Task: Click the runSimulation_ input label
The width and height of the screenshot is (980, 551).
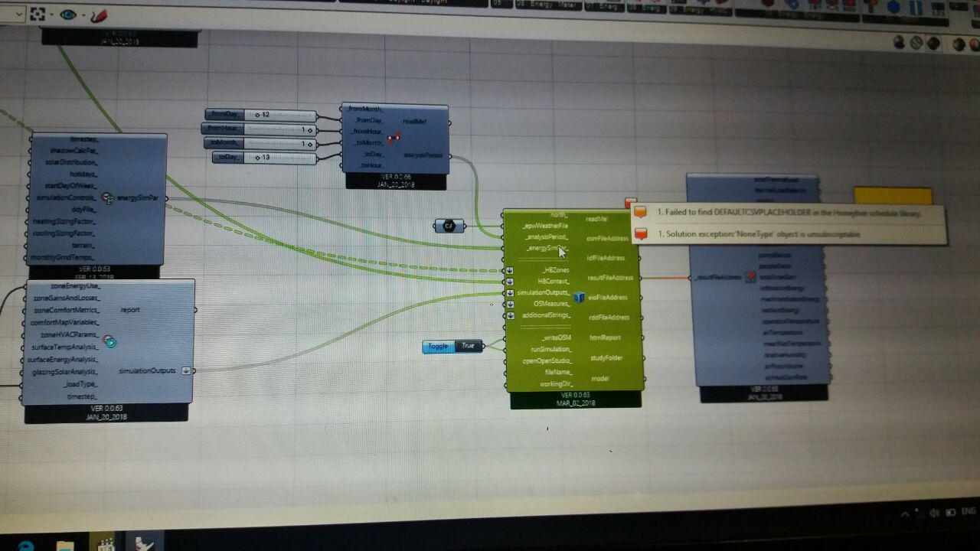Action: [550, 349]
